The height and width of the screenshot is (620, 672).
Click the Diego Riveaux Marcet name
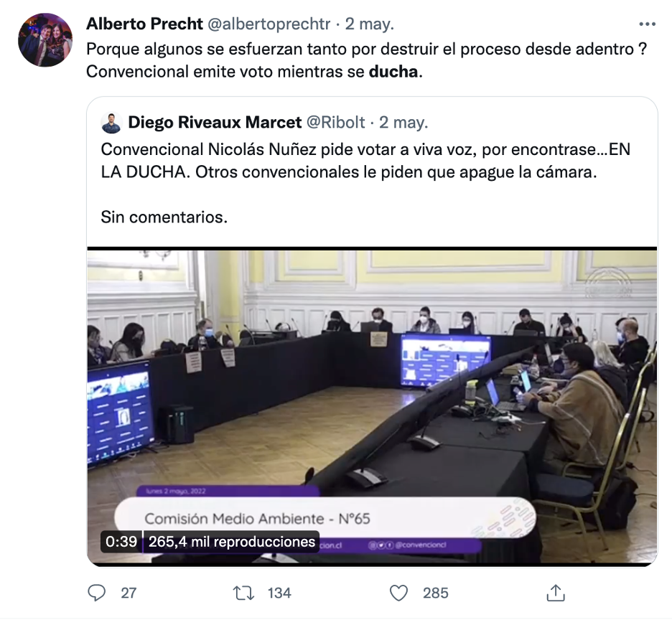215,123
